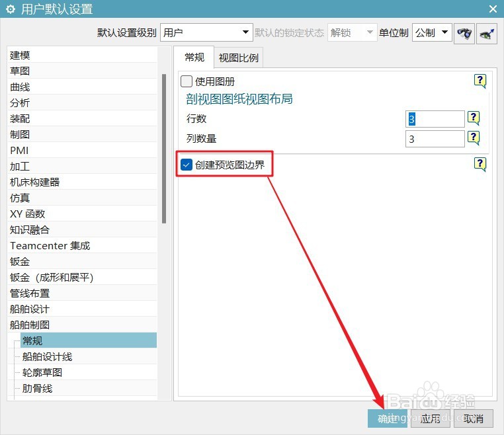Click the 确定 button
This screenshot has width=504, height=435.
[388, 418]
